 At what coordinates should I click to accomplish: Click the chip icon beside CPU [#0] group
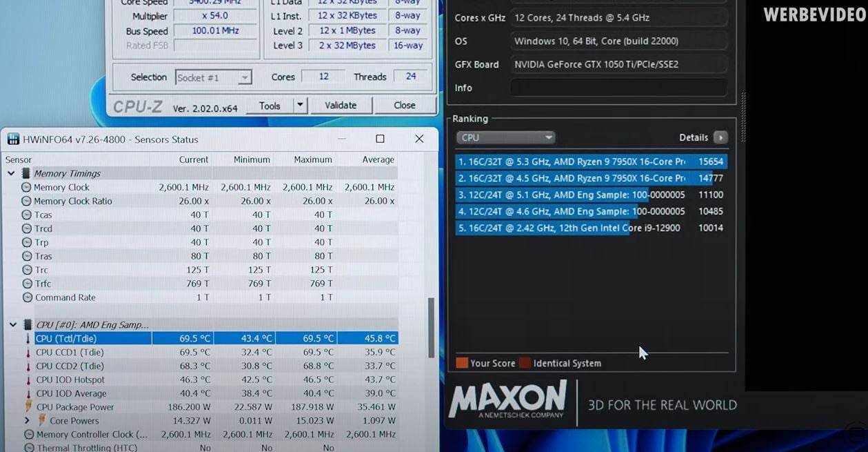pos(28,324)
